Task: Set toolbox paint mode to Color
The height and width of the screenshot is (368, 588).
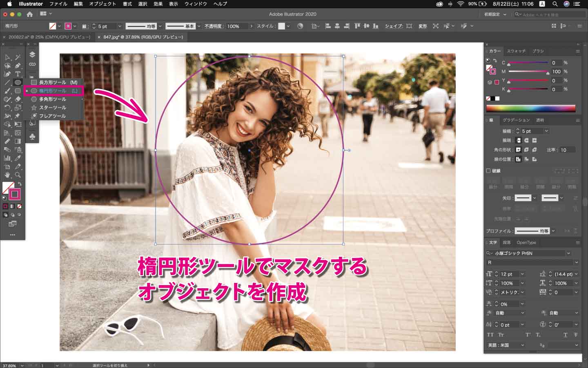Action: 5,206
